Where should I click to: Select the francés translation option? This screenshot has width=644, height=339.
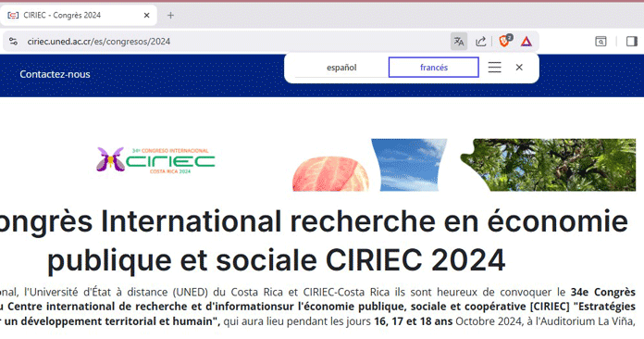point(434,68)
